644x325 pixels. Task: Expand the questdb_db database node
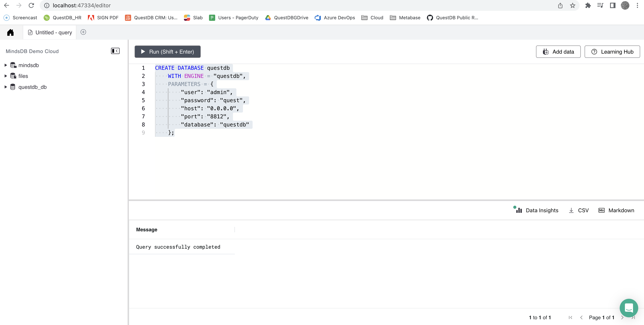tap(6, 87)
